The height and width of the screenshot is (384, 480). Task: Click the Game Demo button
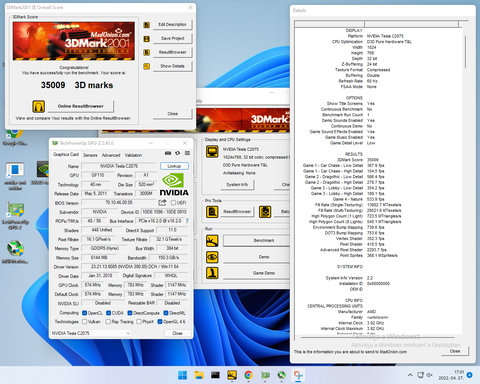tap(257, 273)
